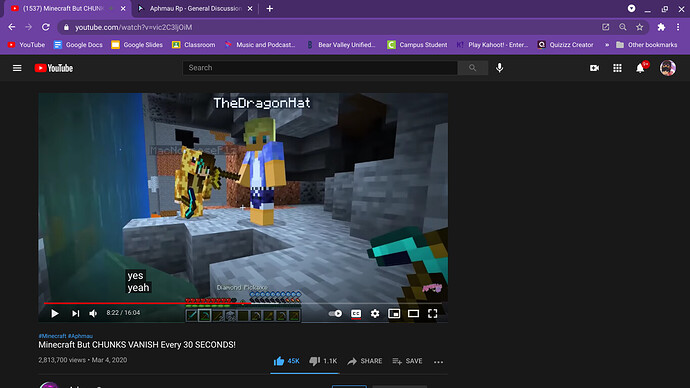
Task: Open player settings gear
Action: (374, 313)
